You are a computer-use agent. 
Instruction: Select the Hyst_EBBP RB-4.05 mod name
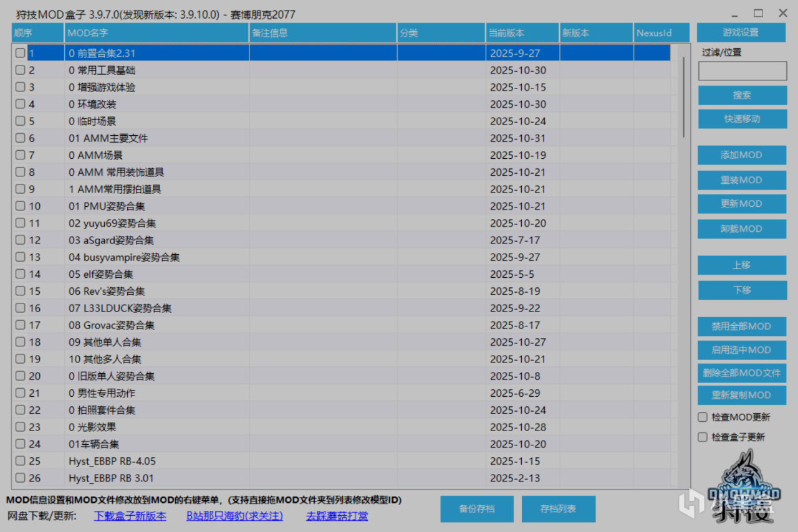tap(112, 462)
